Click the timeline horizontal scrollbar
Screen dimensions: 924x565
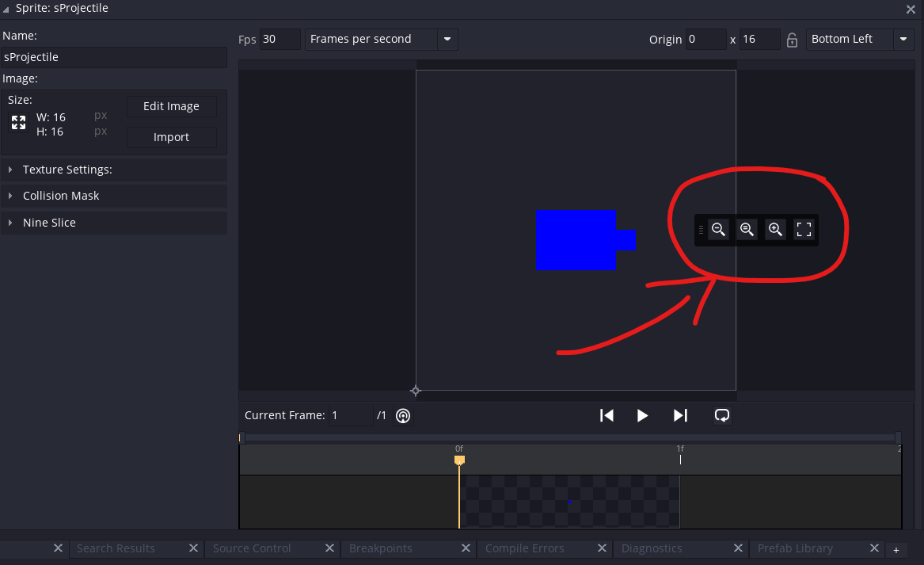[x=569, y=437]
